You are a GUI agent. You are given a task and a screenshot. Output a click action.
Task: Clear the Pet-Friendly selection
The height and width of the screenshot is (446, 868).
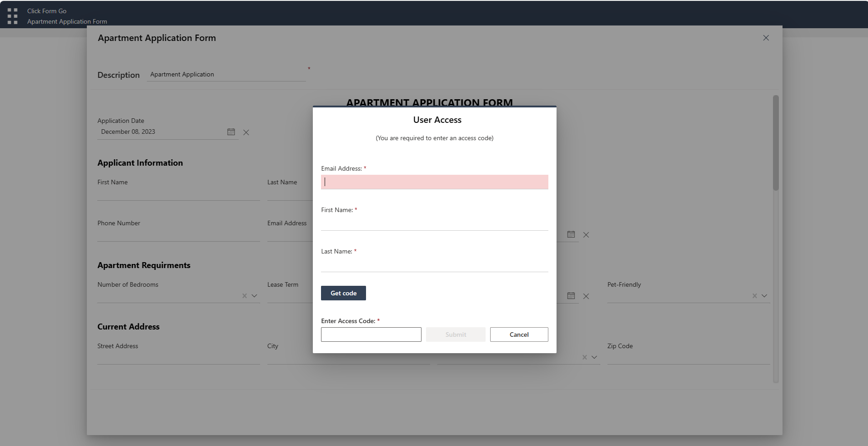pos(754,296)
